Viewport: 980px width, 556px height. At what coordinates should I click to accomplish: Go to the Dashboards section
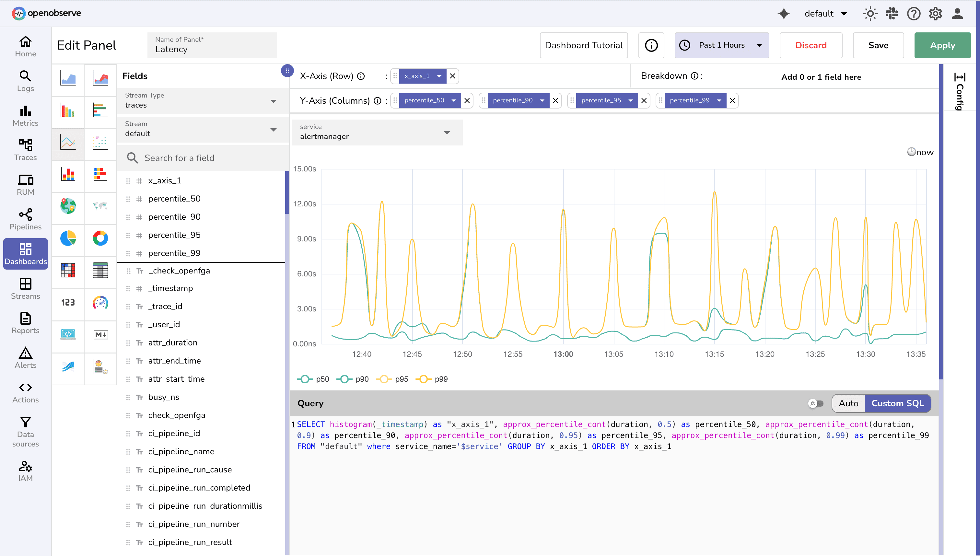(x=25, y=254)
